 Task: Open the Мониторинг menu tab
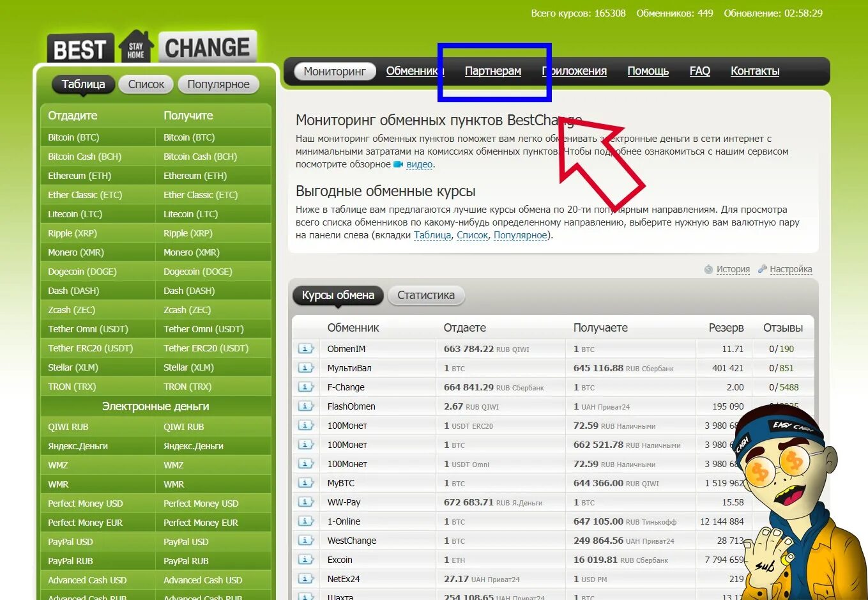335,71
